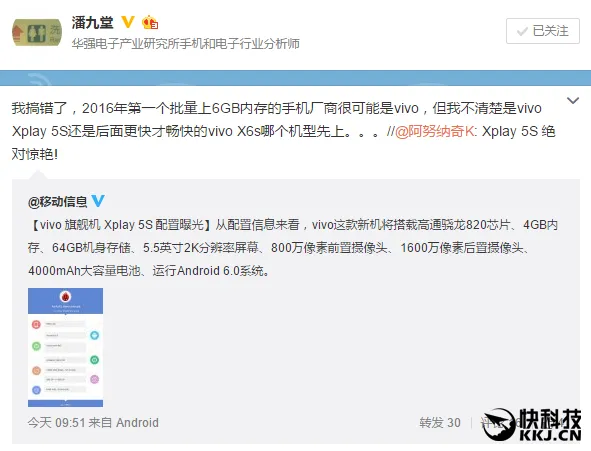Click the 快科技 KKJ.CN watermark logo

pyautogui.click(x=533, y=425)
